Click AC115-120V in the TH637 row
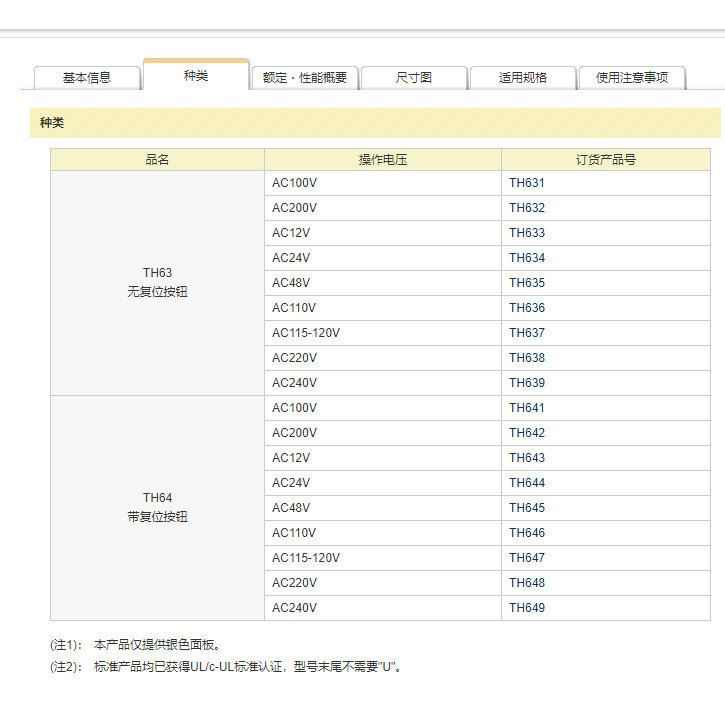 coord(306,333)
